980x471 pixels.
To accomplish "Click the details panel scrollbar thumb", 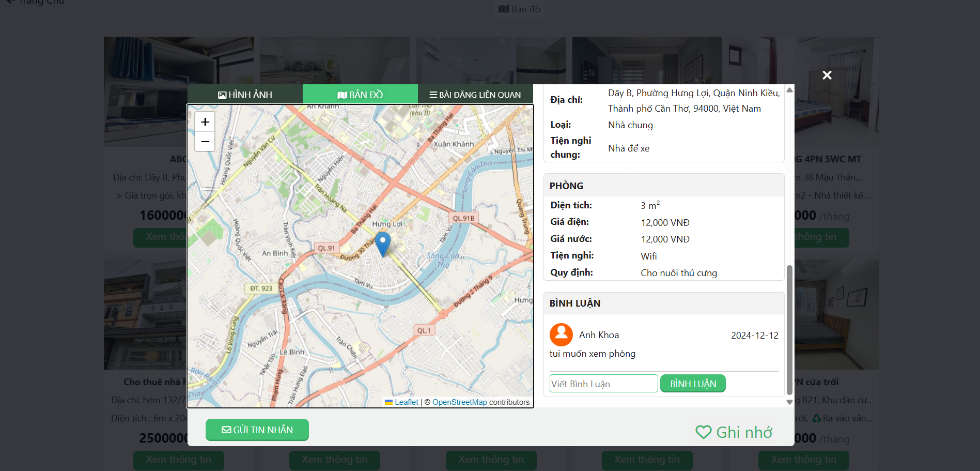I will 789,330.
